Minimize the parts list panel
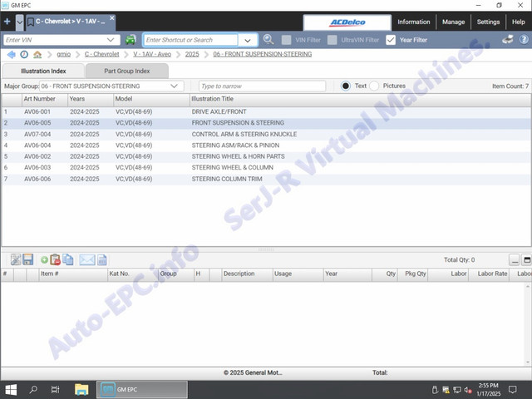 point(515,260)
